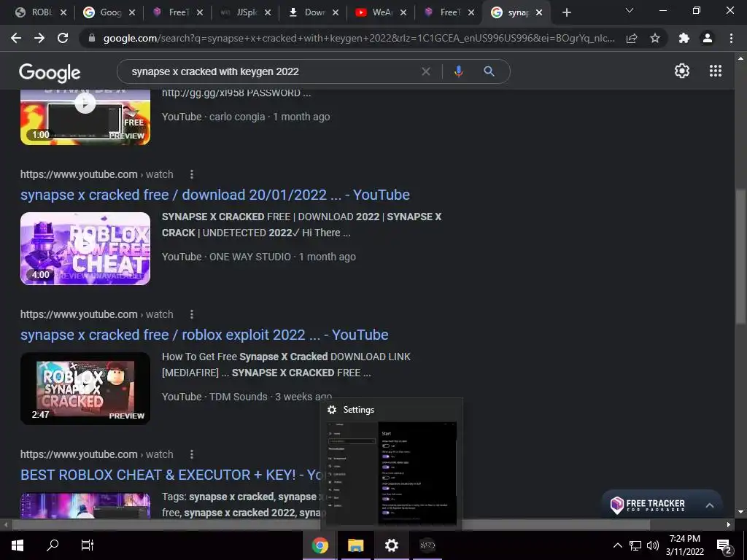
Task: Clear the search box with the X icon
Action: coord(426,71)
